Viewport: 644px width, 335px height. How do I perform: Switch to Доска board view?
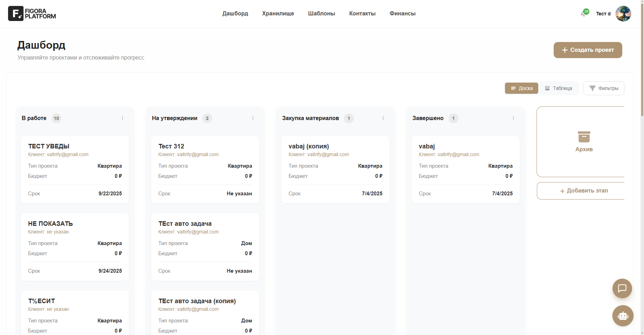(521, 88)
